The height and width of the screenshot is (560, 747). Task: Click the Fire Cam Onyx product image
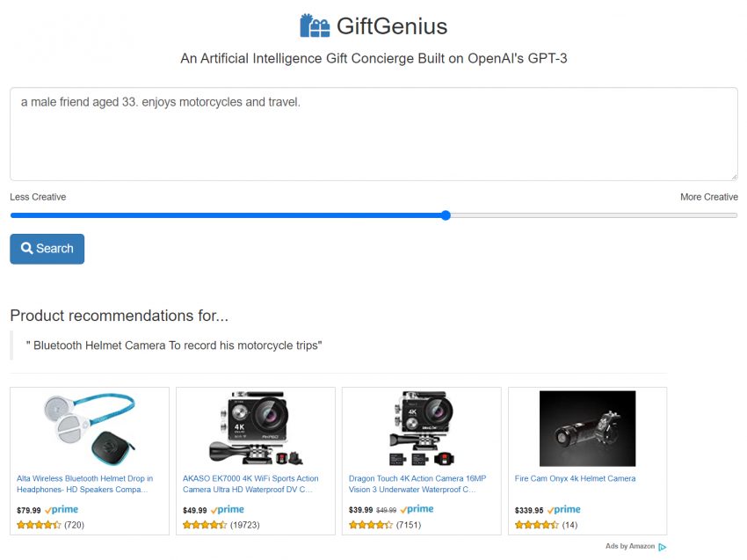[x=587, y=428]
